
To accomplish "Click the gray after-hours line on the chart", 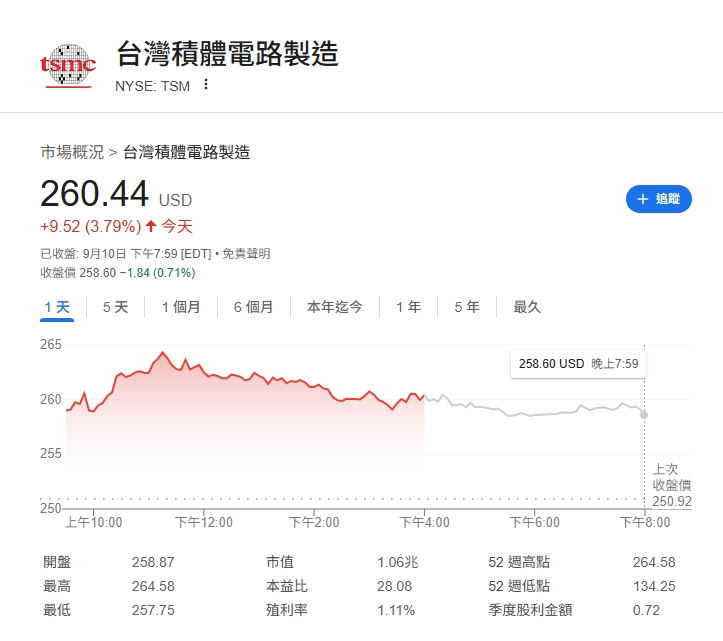I will click(x=530, y=413).
